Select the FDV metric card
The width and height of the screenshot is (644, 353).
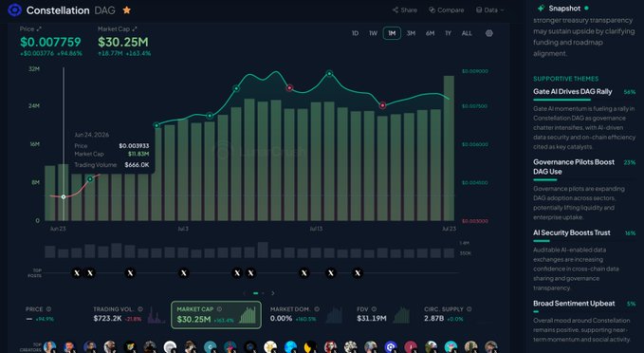tap(383, 314)
